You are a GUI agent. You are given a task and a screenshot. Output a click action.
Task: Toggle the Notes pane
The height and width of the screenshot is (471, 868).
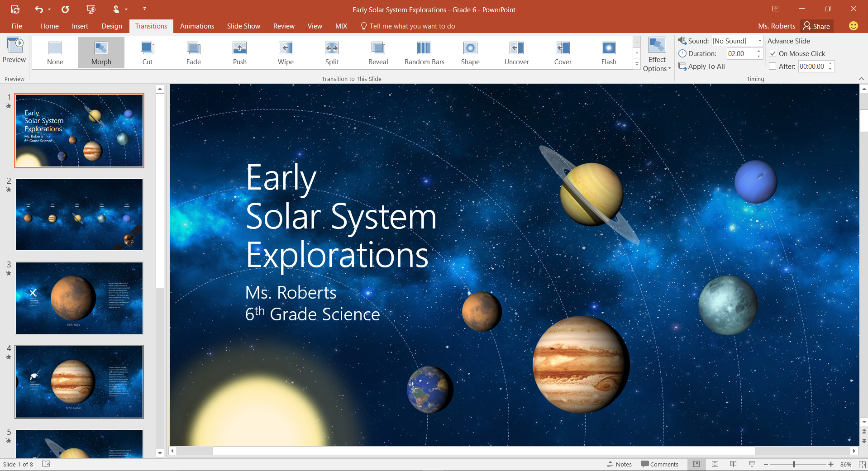[x=619, y=464]
